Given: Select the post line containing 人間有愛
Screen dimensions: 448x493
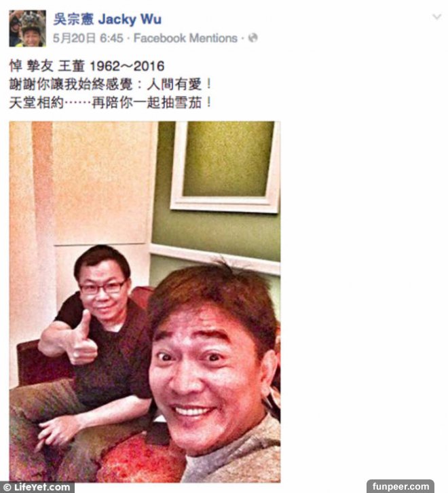Looking at the screenshot, I should (111, 84).
